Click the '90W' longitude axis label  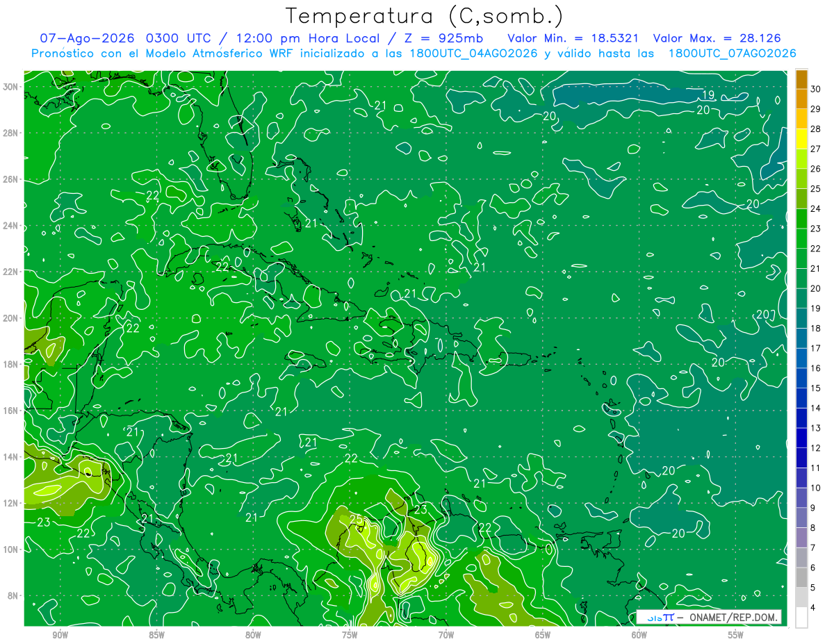tap(60, 635)
